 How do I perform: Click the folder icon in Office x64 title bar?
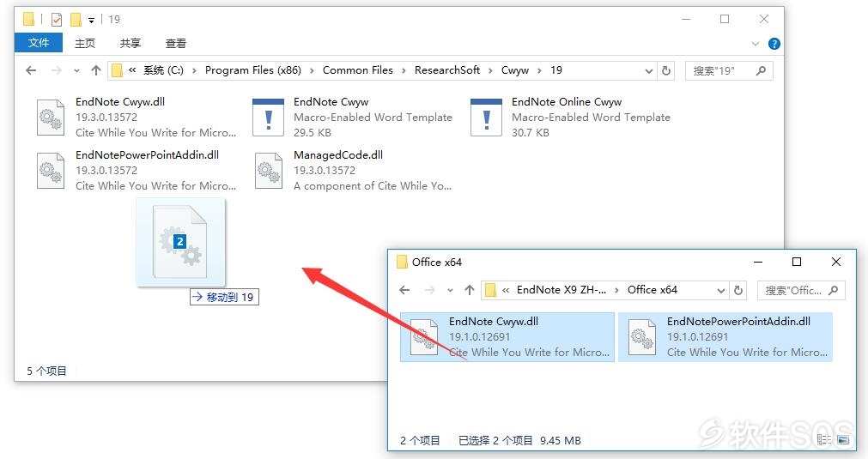[402, 263]
